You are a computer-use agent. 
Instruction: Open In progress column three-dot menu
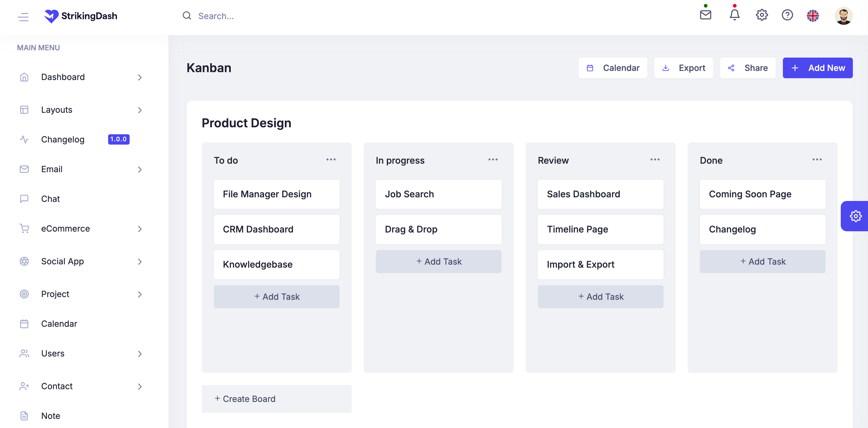[x=493, y=159]
